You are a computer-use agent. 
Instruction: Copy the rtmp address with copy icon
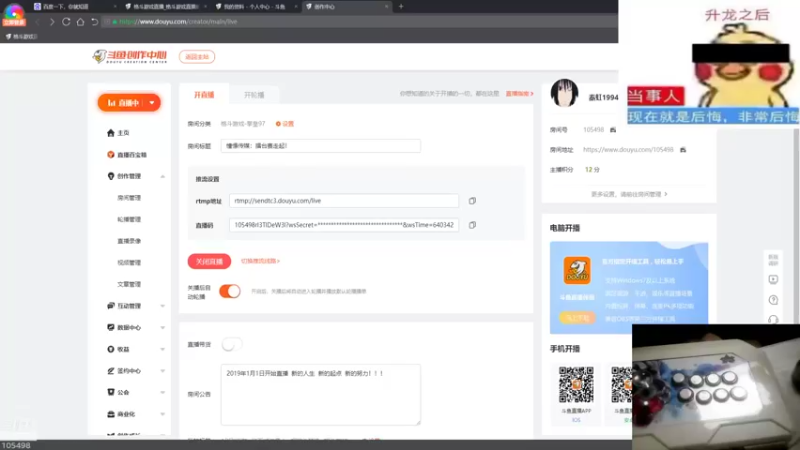click(472, 201)
